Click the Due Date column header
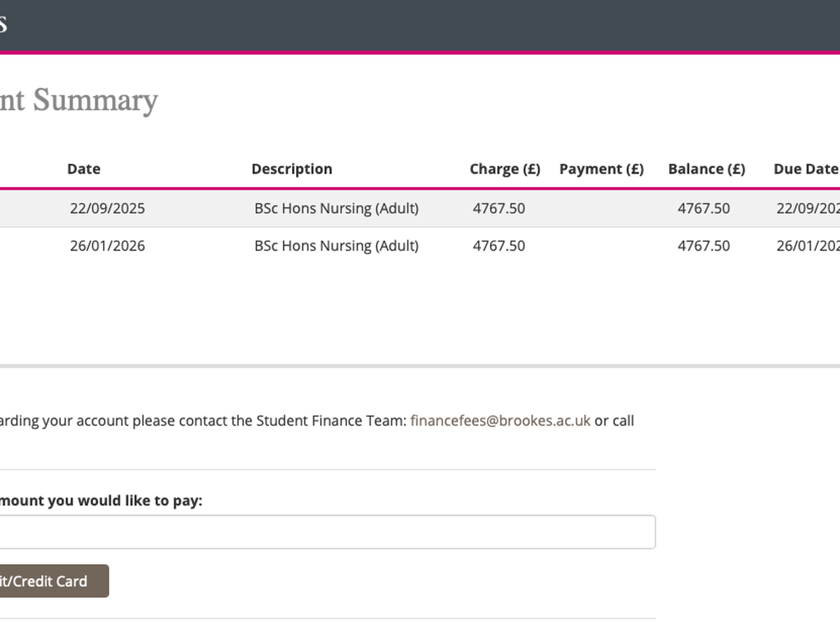The image size is (840, 630). click(x=806, y=169)
